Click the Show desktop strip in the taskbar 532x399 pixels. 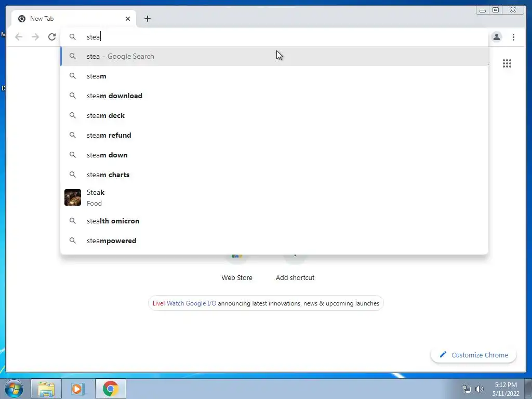coord(528,389)
